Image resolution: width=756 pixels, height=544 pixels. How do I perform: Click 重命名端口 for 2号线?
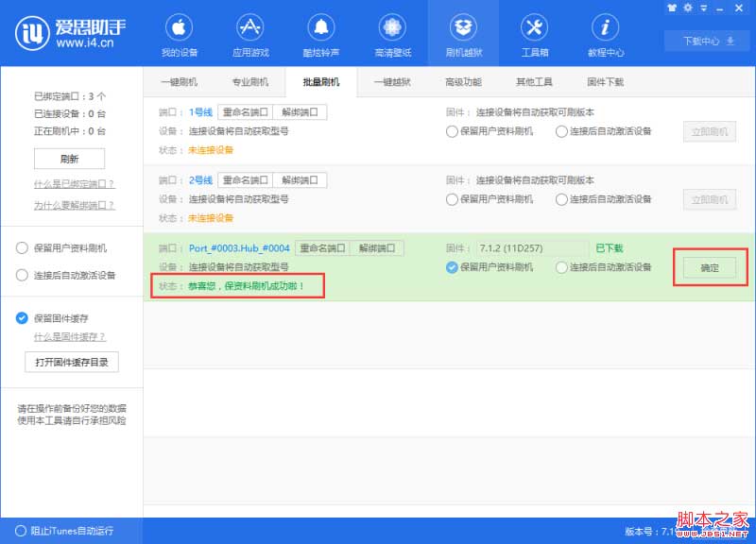[x=246, y=180]
